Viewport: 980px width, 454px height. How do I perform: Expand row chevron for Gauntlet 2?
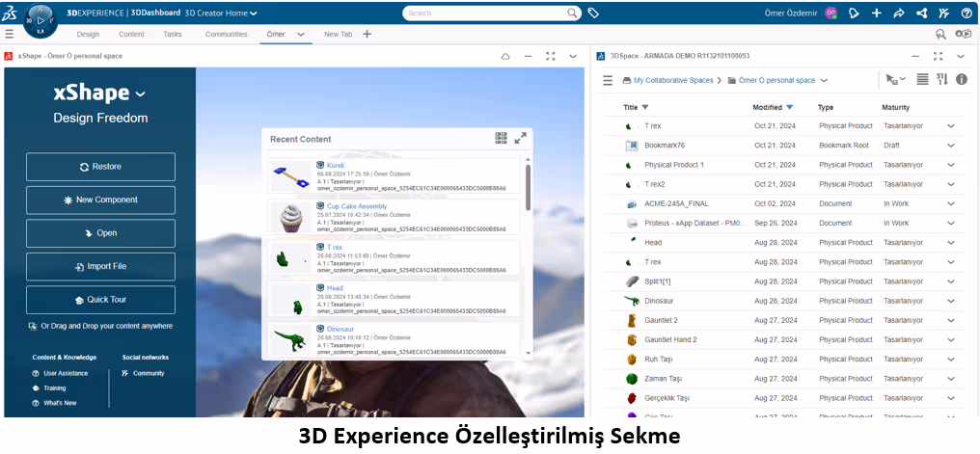(x=951, y=320)
